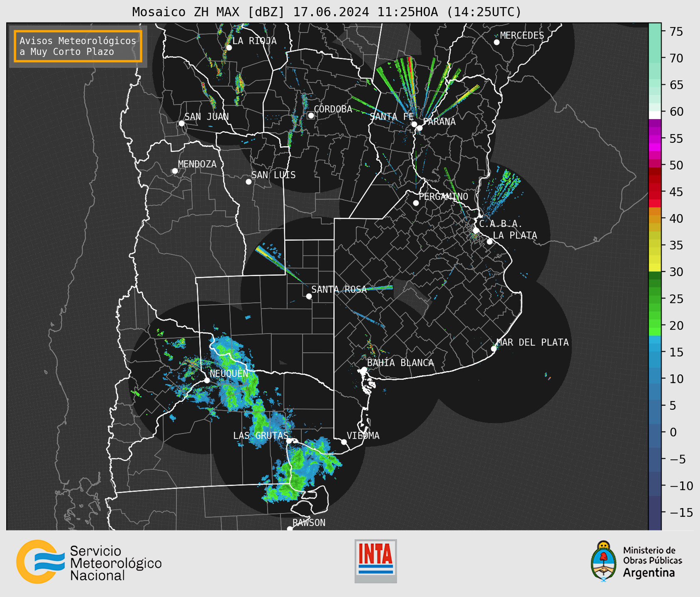
Task: Click the green 25 dBZ colorbar segment
Action: (x=654, y=298)
